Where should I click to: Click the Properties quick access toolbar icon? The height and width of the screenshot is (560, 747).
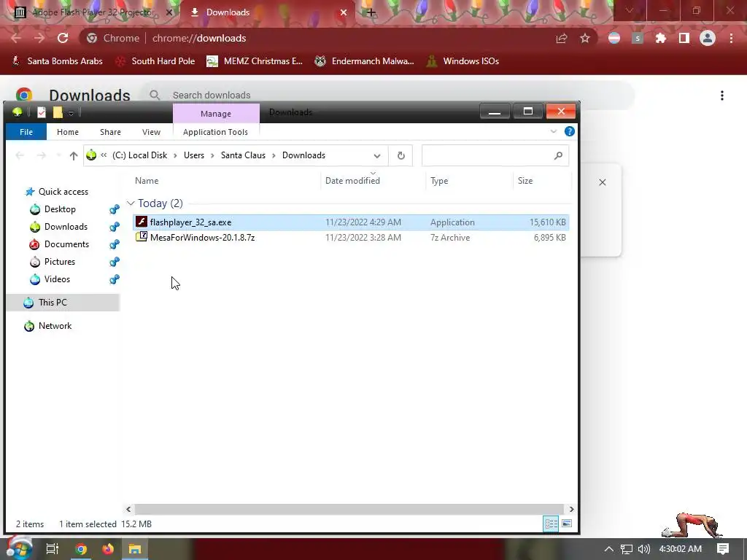[x=42, y=112]
